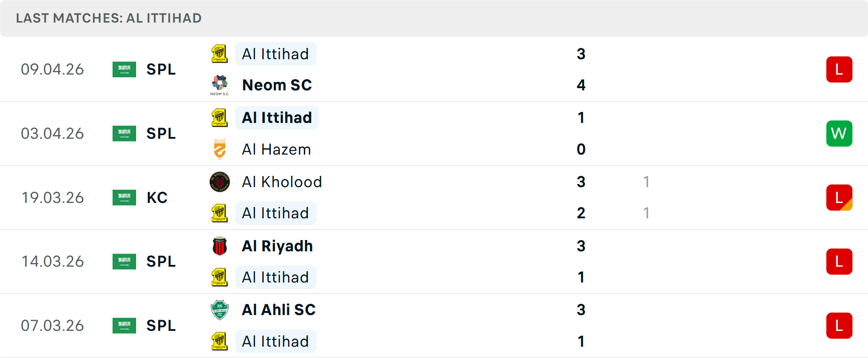The height and width of the screenshot is (358, 868).
Task: Click the KC competition label
Action: (x=157, y=198)
